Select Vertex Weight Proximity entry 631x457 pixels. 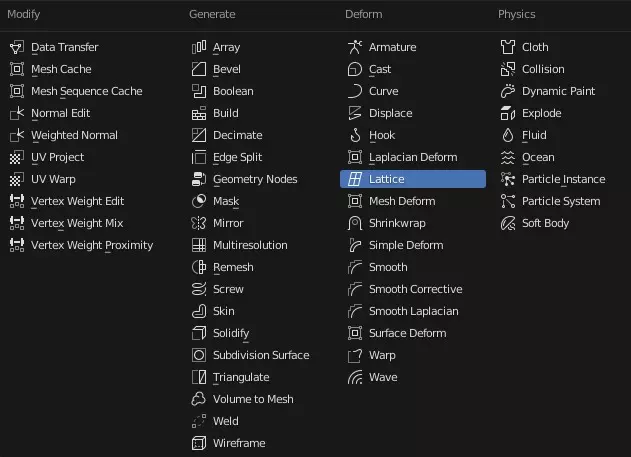(82, 245)
